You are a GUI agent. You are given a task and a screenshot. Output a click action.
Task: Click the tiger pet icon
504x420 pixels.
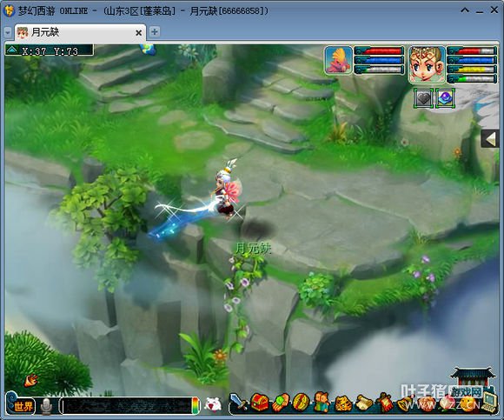(x=342, y=403)
